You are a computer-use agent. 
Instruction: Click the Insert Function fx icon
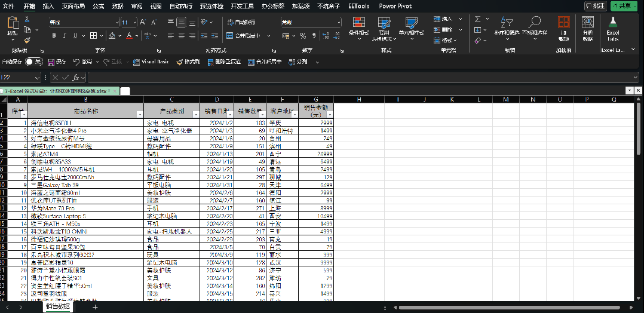(x=76, y=77)
